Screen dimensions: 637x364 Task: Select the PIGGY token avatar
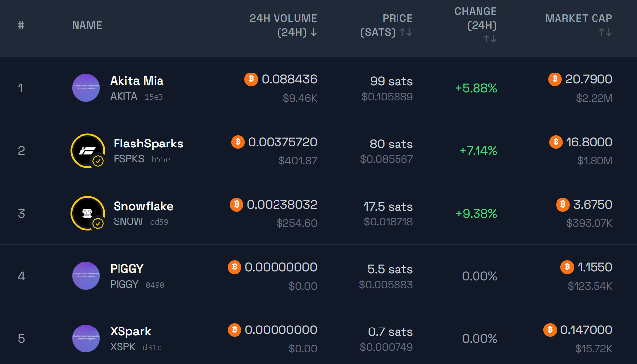(86, 276)
